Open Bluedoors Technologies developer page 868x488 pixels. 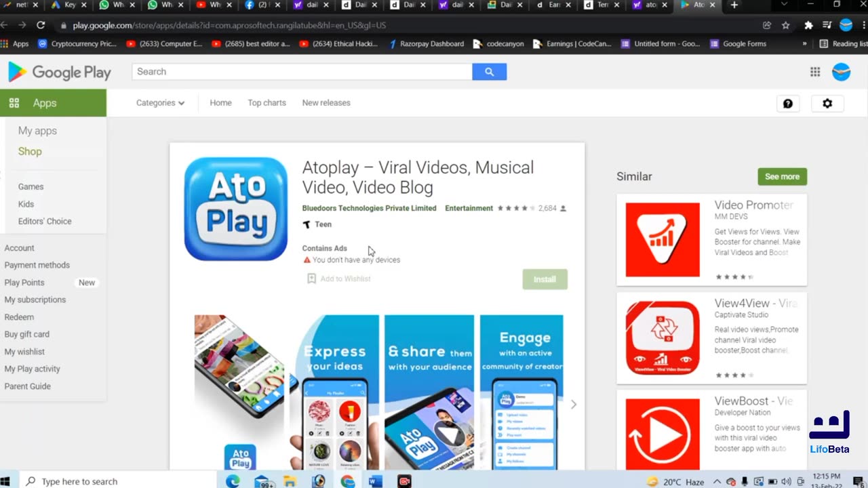point(370,208)
